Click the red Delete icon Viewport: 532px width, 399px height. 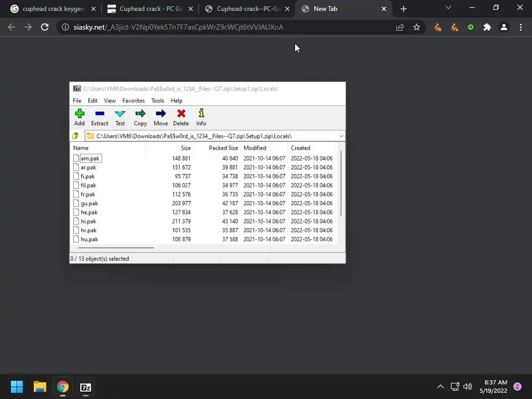coord(181,113)
